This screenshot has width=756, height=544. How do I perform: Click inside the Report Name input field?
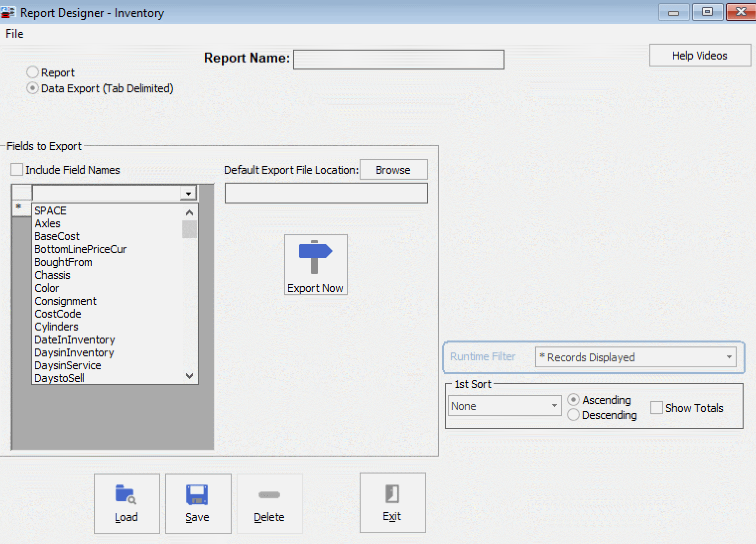click(398, 59)
